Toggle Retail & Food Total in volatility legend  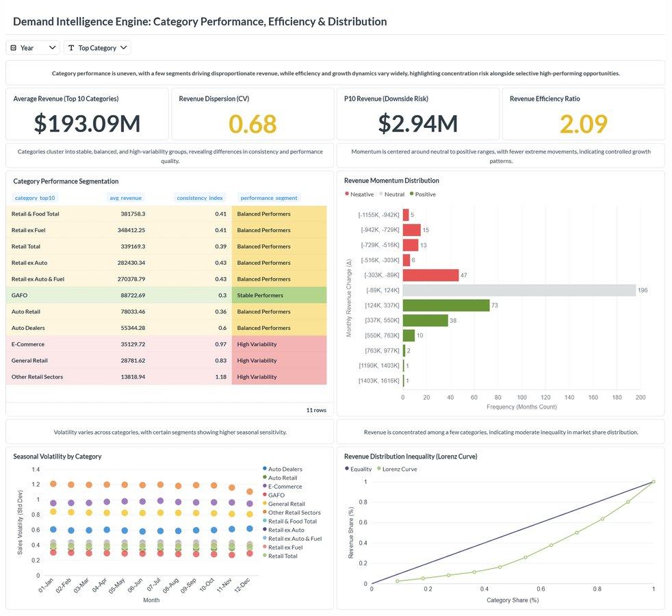pyautogui.click(x=289, y=522)
